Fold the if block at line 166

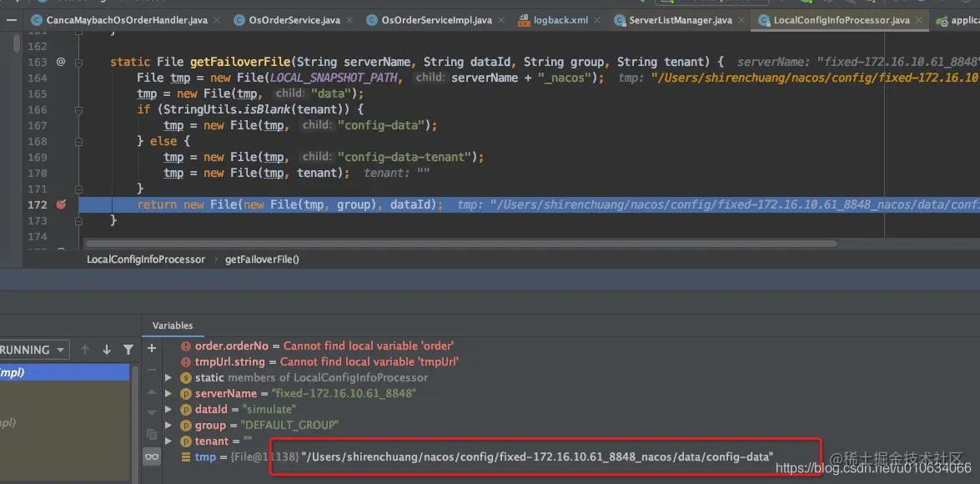click(x=78, y=109)
